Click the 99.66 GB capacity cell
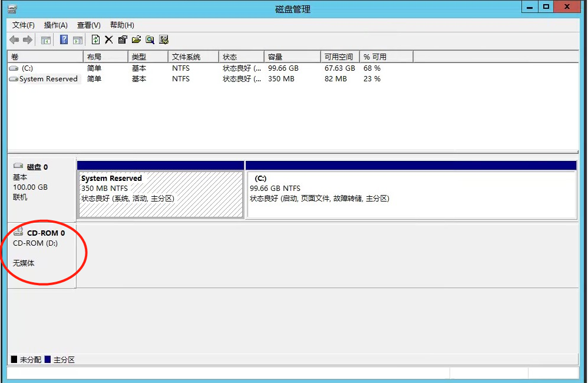The height and width of the screenshot is (383, 588). pyautogui.click(x=283, y=68)
